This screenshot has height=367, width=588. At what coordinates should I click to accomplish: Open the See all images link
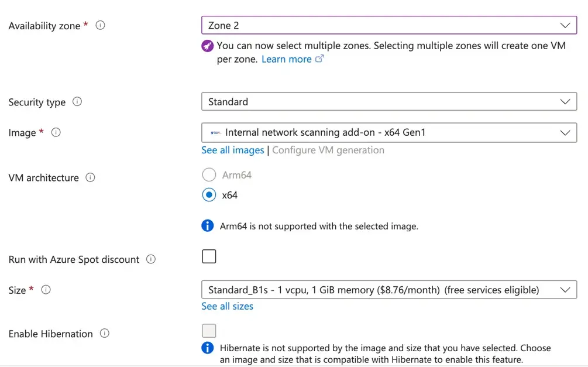pos(233,150)
